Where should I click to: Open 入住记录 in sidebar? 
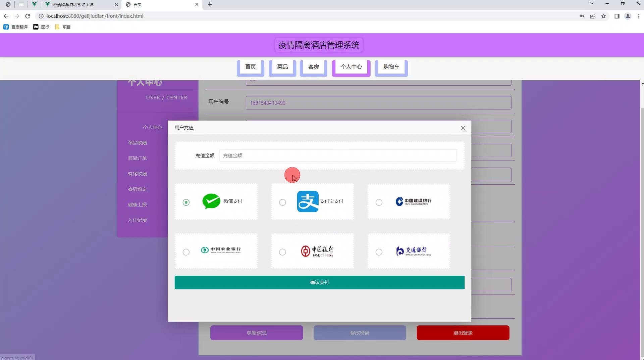tap(137, 220)
